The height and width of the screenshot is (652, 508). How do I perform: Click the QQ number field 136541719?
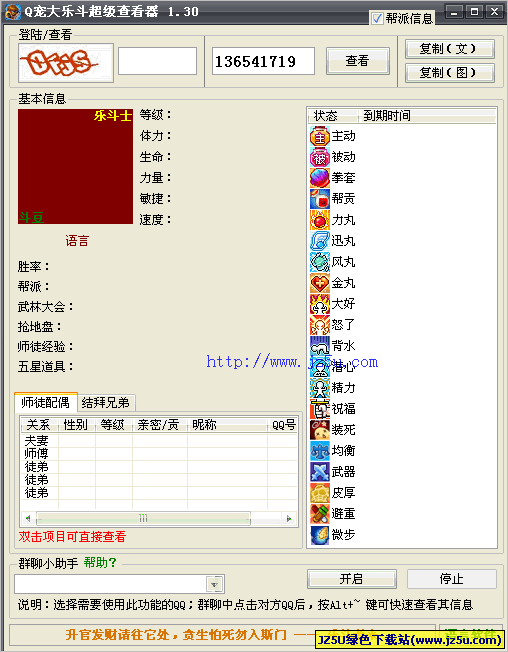click(263, 61)
